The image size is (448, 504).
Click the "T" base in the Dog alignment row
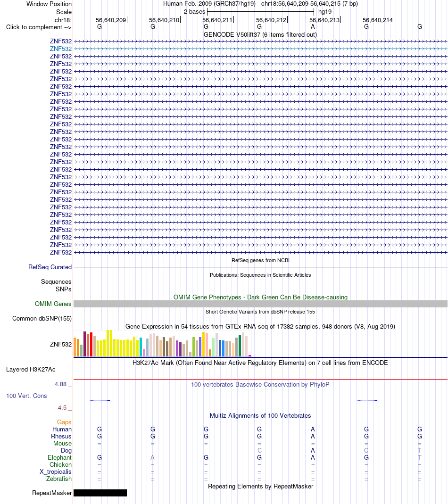point(419,450)
